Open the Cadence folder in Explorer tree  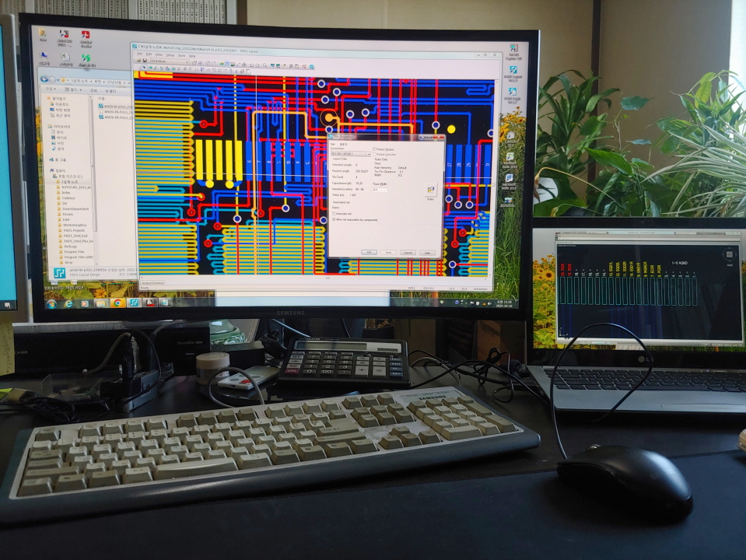pyautogui.click(x=68, y=198)
